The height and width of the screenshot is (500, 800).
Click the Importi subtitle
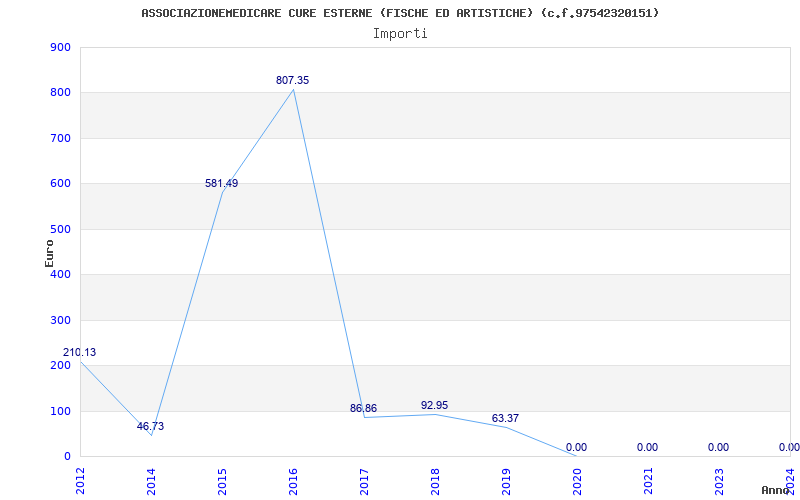(x=400, y=34)
